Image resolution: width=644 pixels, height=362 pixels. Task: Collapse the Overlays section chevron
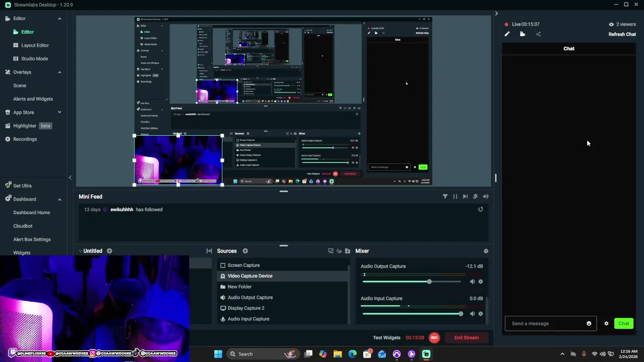coord(59,72)
